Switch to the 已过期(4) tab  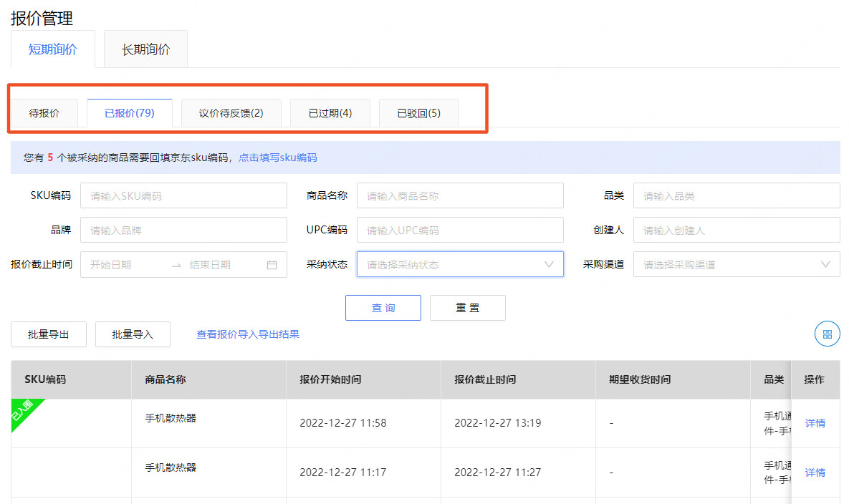click(x=330, y=112)
